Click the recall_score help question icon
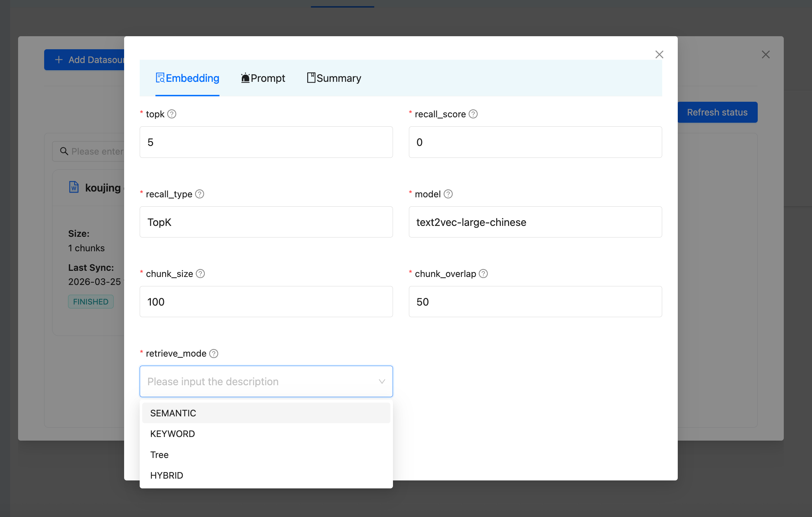The width and height of the screenshot is (812, 517). (473, 114)
